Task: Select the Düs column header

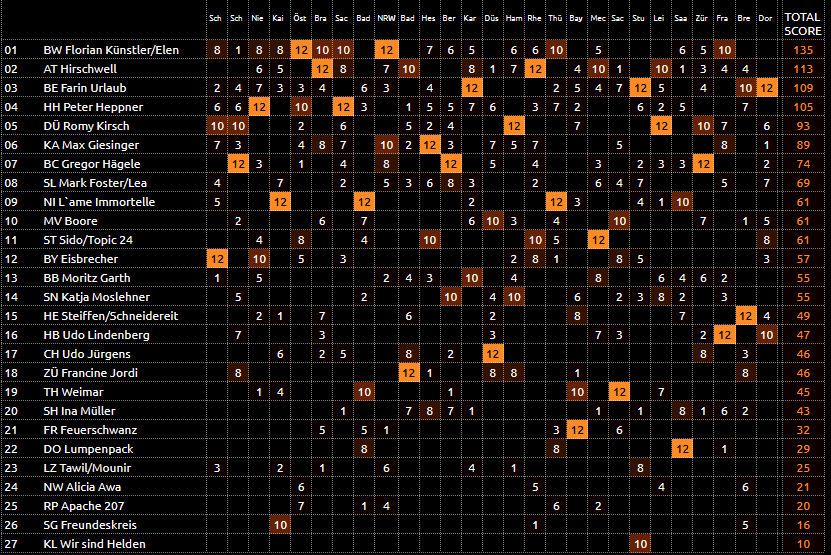Action: (x=491, y=18)
